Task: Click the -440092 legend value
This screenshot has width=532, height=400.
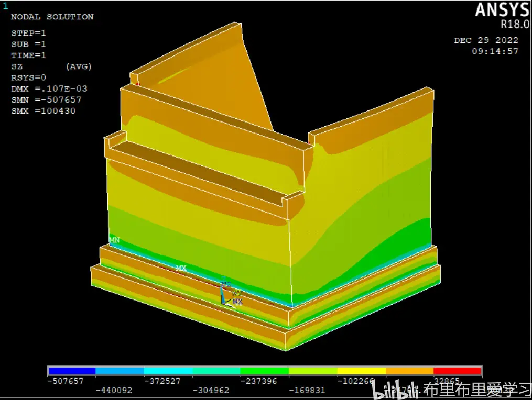Action: [114, 391]
